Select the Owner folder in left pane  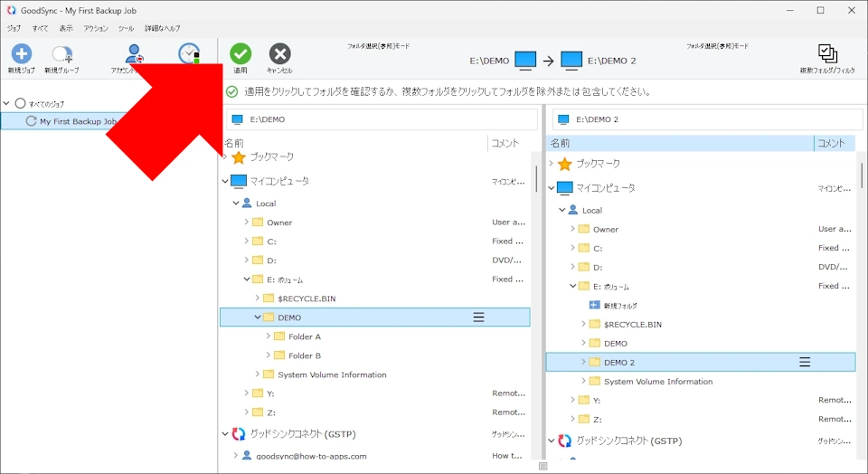(x=279, y=223)
